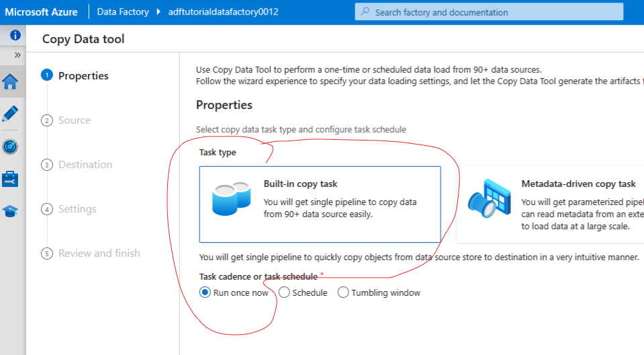Click the adftutorialdatafactory0012 breadcrumb
The height and width of the screenshot is (355, 644).
tap(224, 11)
